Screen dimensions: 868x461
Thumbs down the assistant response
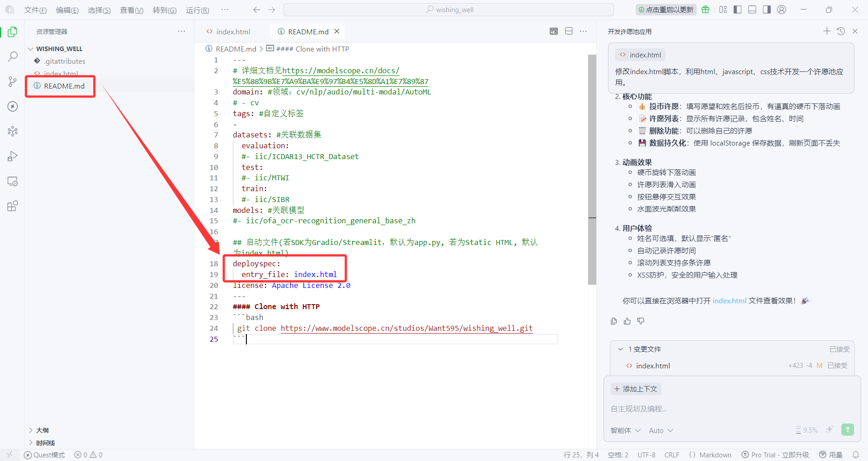point(641,321)
